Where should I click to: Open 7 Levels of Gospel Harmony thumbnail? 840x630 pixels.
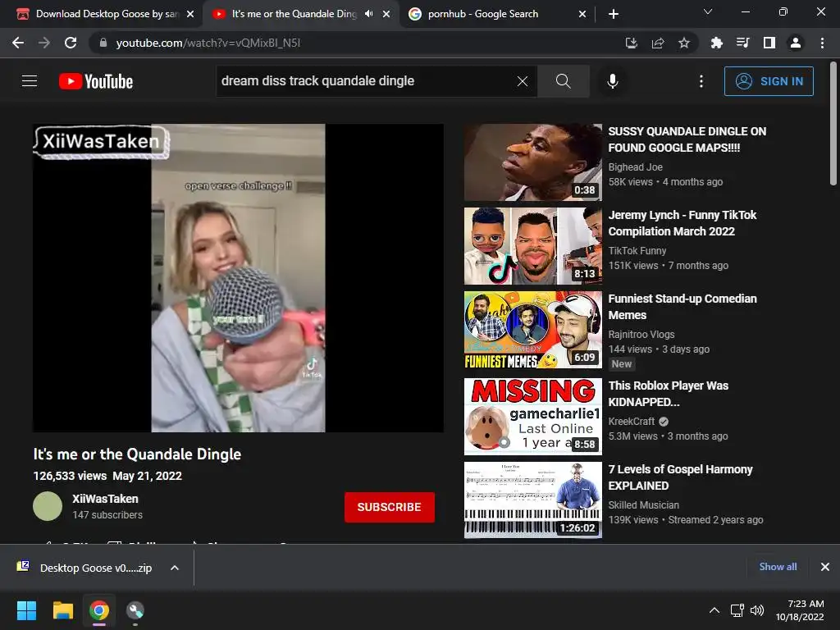coord(533,500)
